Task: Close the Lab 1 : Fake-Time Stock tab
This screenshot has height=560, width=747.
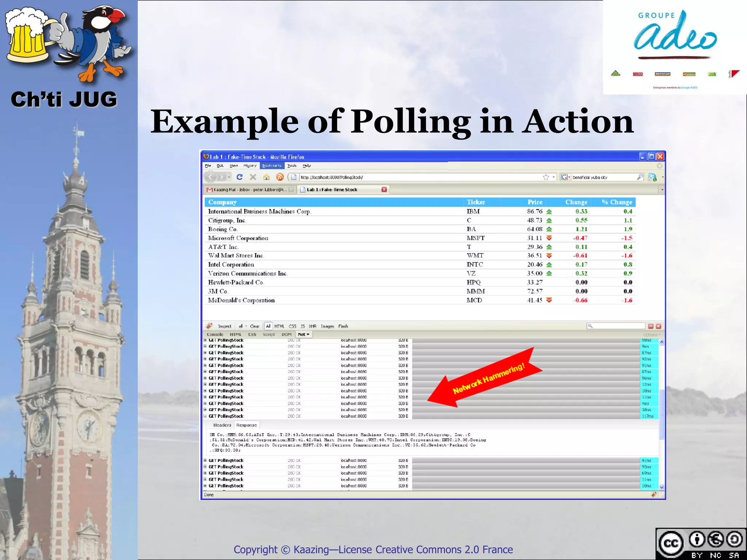Action: [x=384, y=190]
